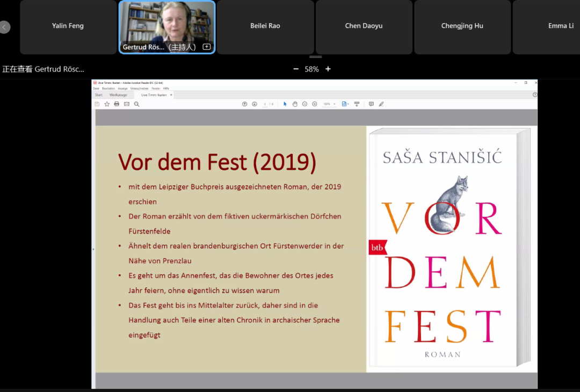
Task: Go to previous page with up arrow
Action: 244,104
